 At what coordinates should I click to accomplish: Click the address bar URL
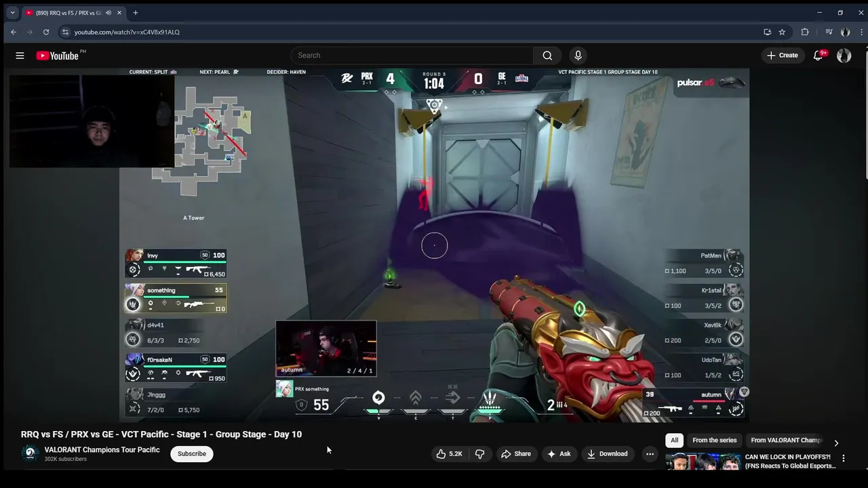(127, 32)
